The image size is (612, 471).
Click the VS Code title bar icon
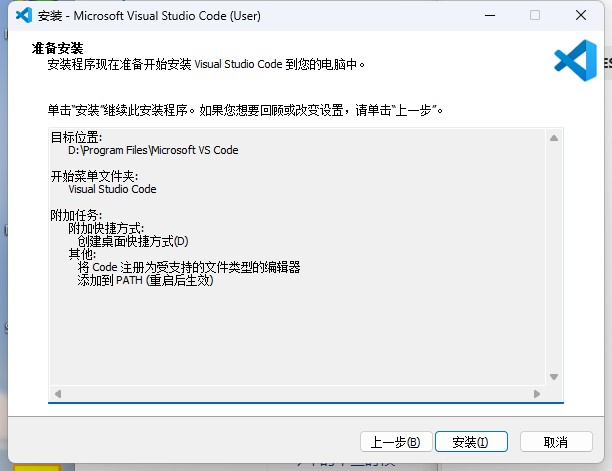24,16
